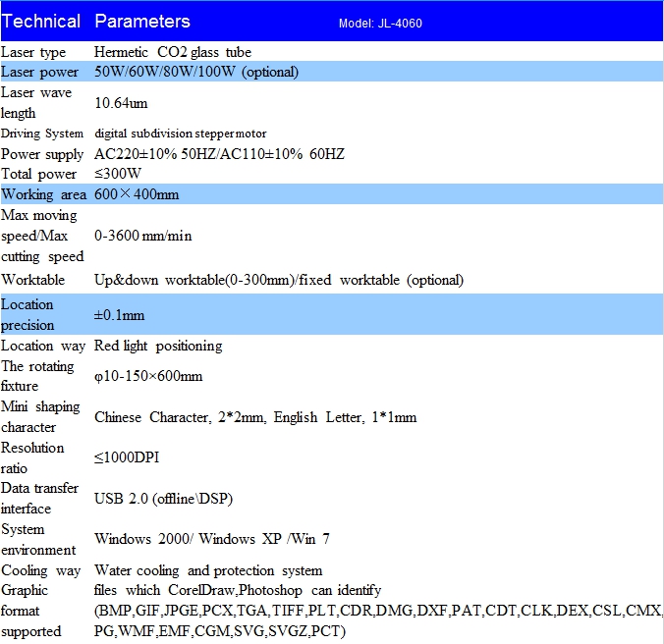
Task: Click the '≤1000DPI' resolution value
Action: (130, 457)
